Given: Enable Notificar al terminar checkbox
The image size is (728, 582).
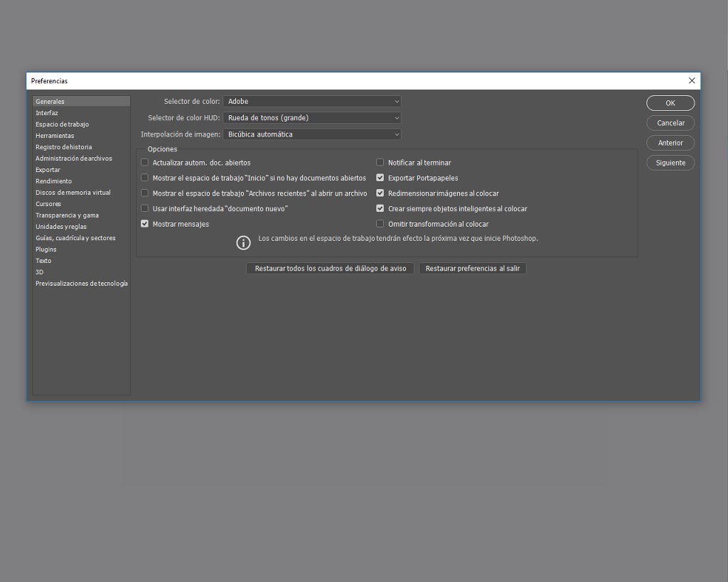Looking at the screenshot, I should tap(380, 163).
